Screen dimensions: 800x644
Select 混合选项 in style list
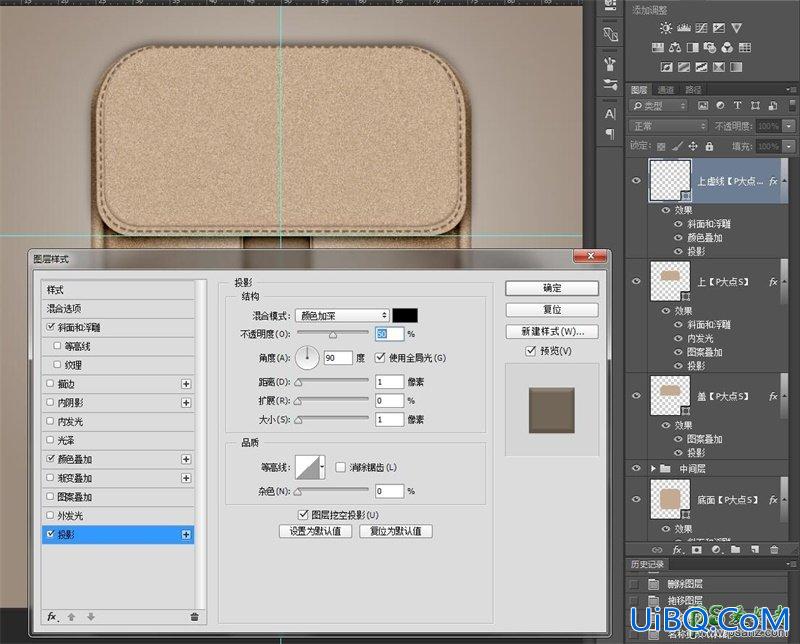coord(118,309)
